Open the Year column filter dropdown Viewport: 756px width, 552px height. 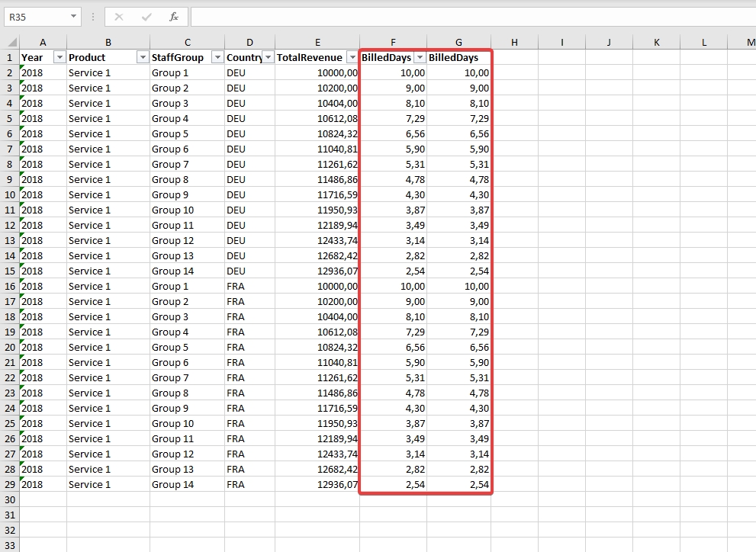point(60,58)
